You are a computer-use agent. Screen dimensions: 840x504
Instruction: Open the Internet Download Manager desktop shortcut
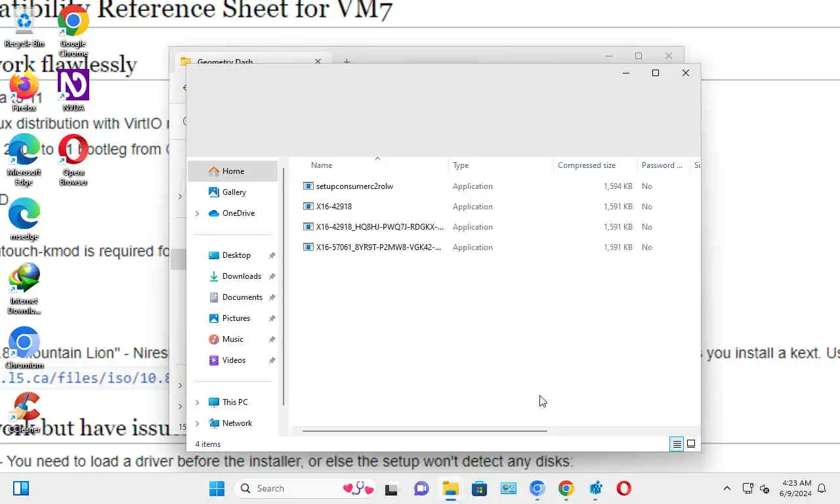point(24,289)
